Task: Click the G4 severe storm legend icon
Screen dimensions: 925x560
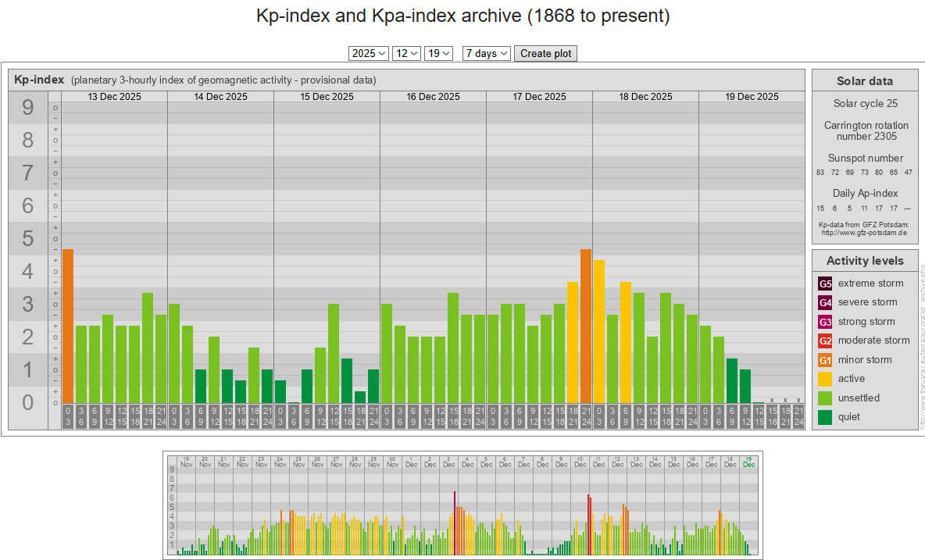Action: click(825, 302)
